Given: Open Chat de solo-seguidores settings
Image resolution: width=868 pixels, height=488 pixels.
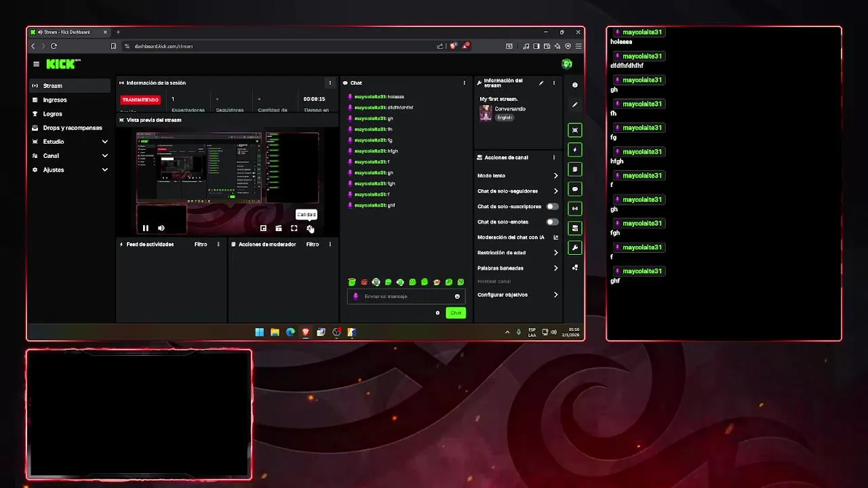Looking at the screenshot, I should [x=518, y=191].
